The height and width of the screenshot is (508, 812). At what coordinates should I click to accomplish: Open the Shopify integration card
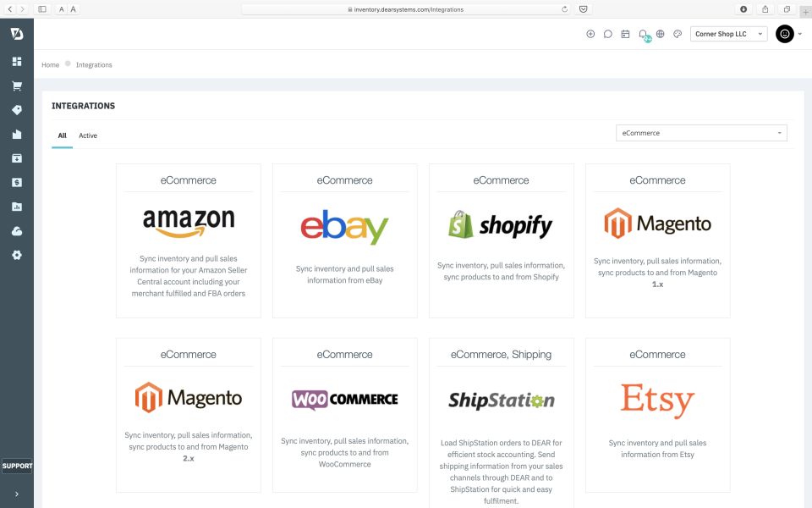pyautogui.click(x=501, y=241)
